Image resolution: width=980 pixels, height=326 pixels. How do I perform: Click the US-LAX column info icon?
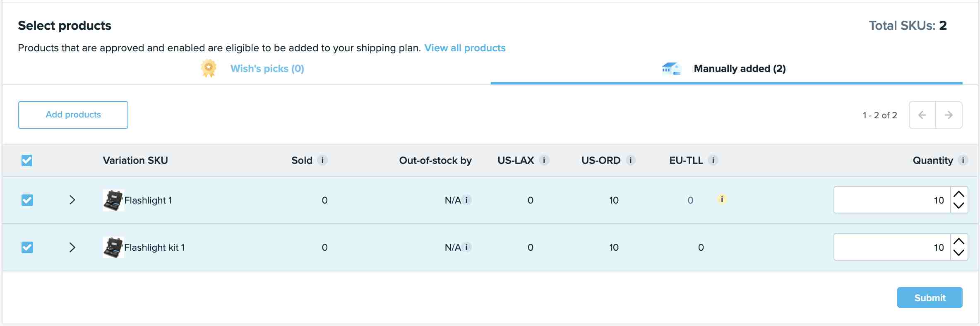point(544,160)
